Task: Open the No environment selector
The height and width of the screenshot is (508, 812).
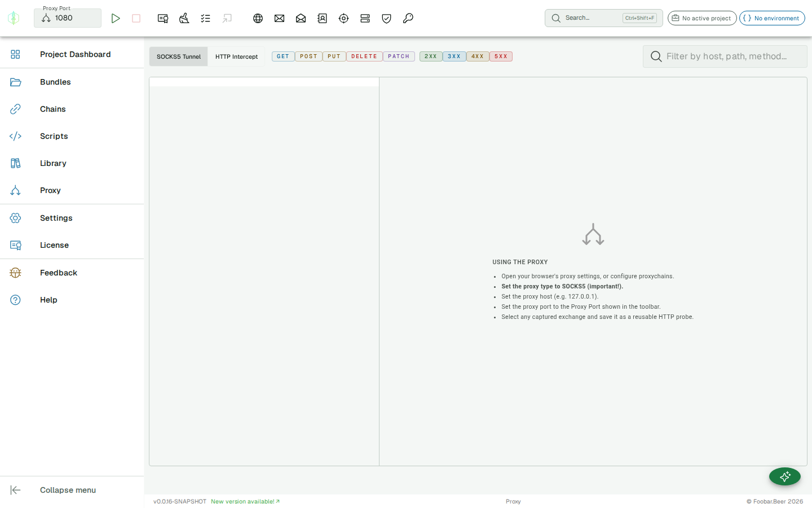Action: pos(772,18)
